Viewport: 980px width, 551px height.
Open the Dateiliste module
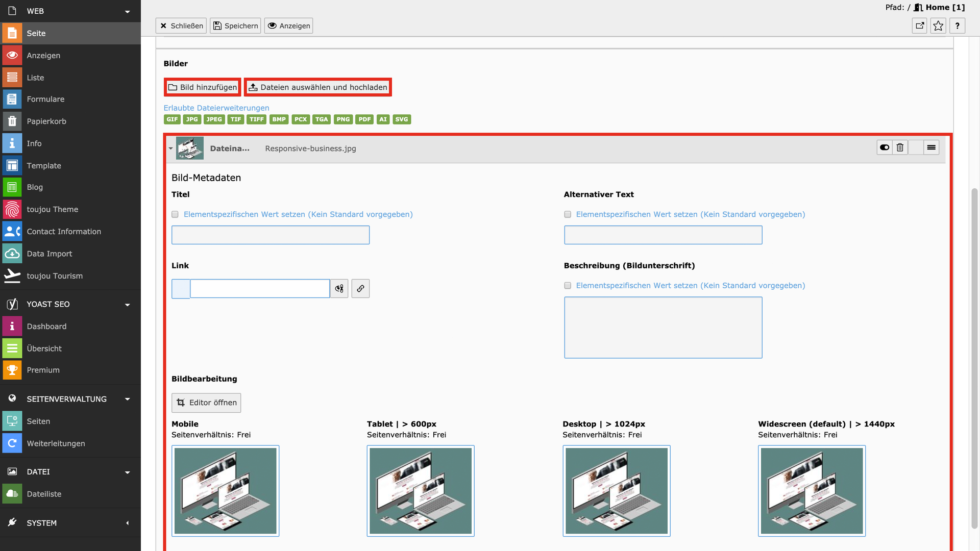tap(44, 494)
